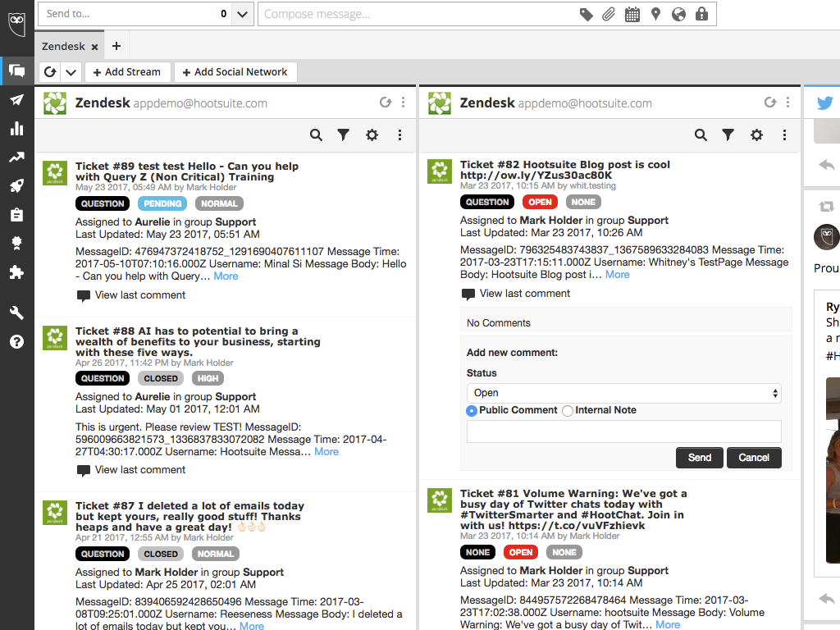840x630 pixels.
Task: Toggle message privacy with the lock icon
Action: tap(702, 14)
